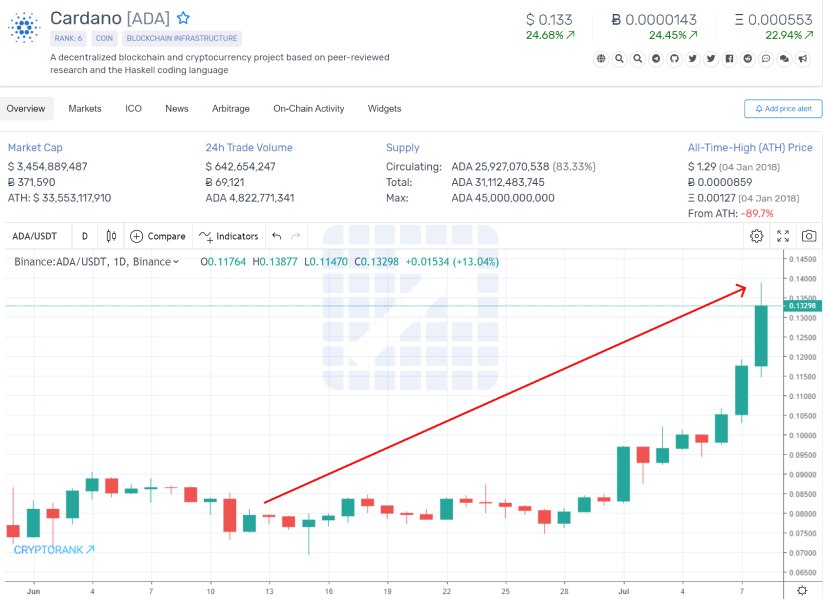
Task: Change the D timeframe interval
Action: click(85, 236)
